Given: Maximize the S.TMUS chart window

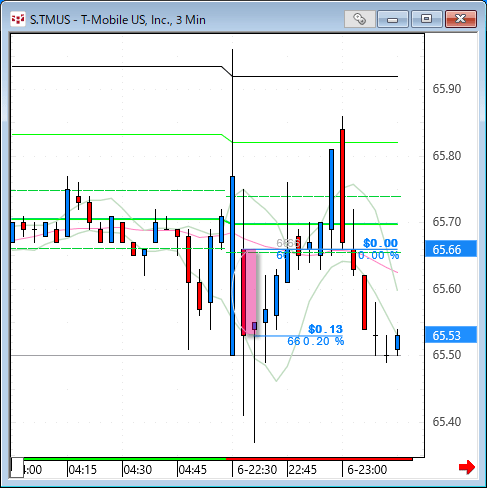Looking at the screenshot, I should coord(426,19).
